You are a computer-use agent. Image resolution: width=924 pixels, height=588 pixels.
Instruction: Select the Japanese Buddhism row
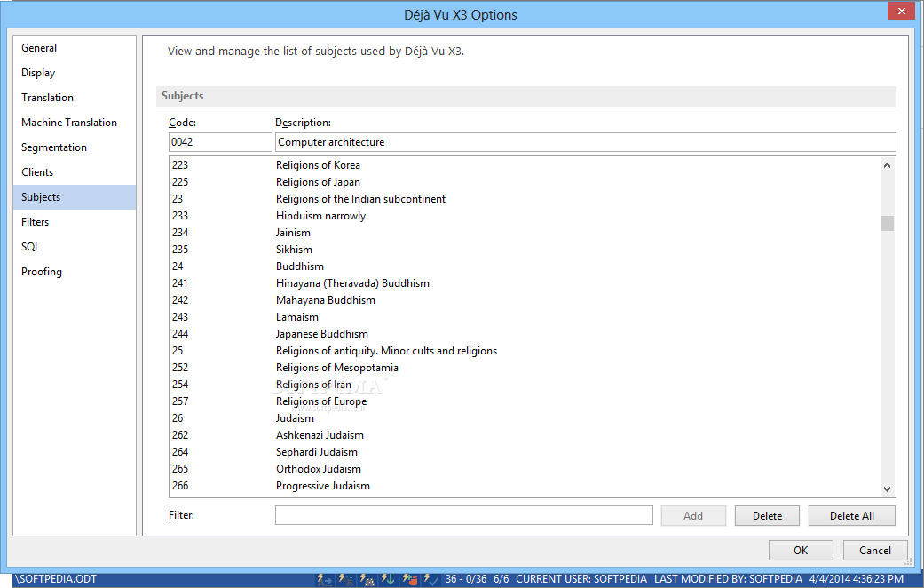[525, 334]
